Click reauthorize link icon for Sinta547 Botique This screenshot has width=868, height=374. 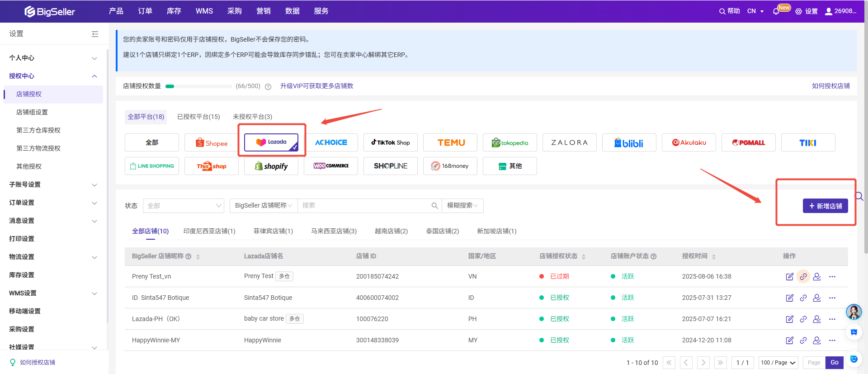tap(803, 298)
